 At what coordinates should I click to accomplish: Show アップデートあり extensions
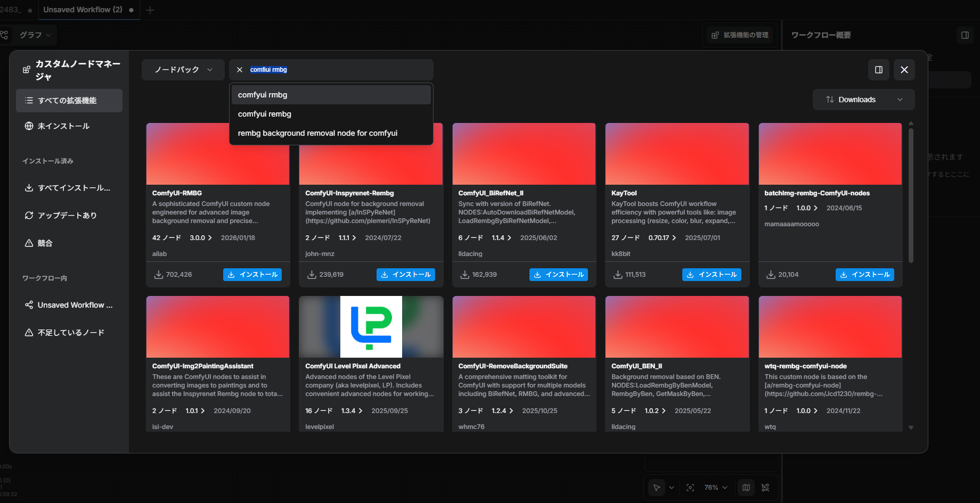click(69, 216)
